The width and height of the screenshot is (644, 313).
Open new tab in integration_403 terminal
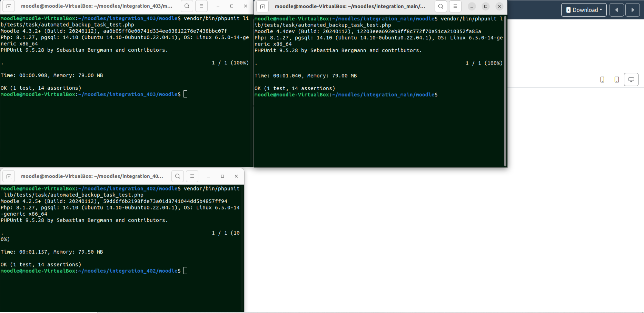(9, 6)
